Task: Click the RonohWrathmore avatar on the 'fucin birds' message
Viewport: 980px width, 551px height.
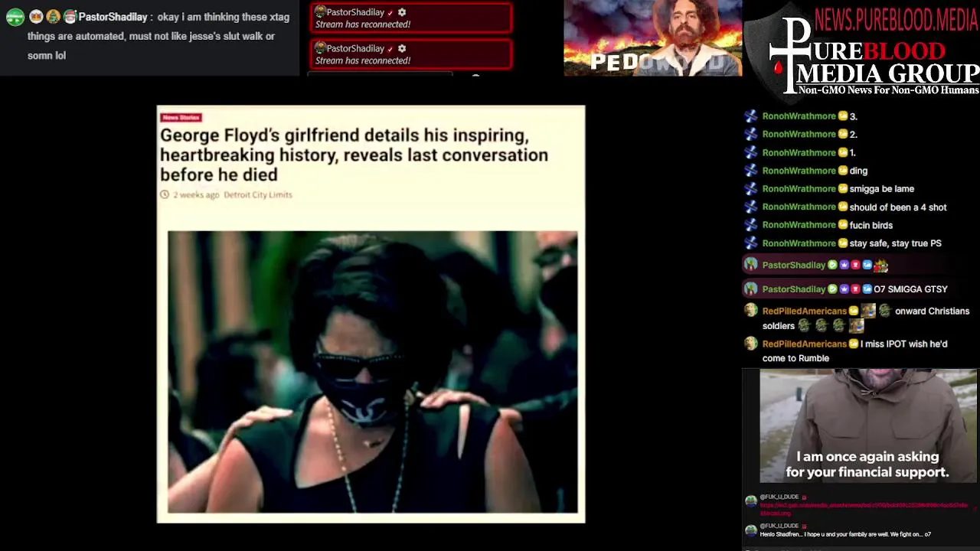Action: point(751,225)
